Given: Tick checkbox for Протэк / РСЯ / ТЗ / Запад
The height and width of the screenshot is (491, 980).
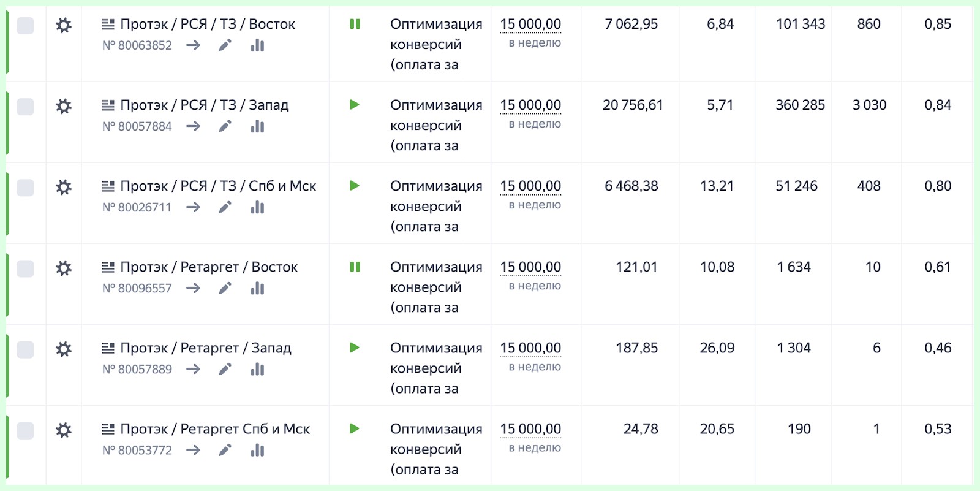Looking at the screenshot, I should [25, 107].
